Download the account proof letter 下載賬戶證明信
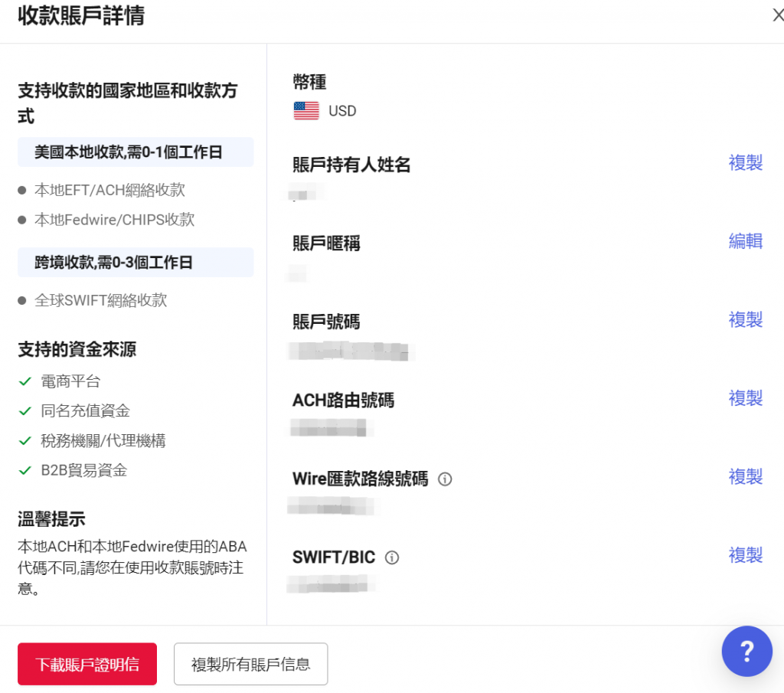Image resolution: width=784 pixels, height=693 pixels. click(x=87, y=664)
